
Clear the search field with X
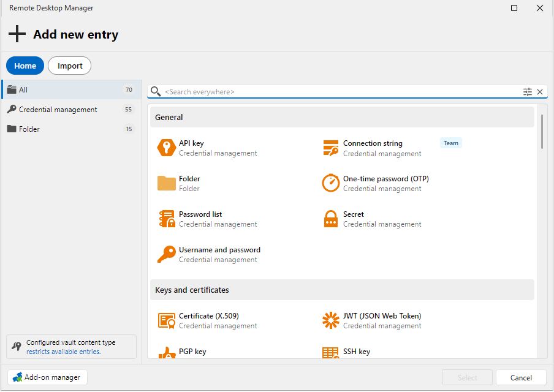[540, 92]
